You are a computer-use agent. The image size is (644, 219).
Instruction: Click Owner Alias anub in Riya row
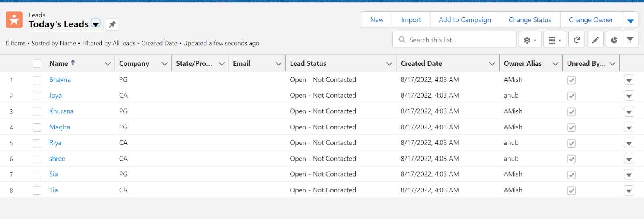click(x=511, y=143)
